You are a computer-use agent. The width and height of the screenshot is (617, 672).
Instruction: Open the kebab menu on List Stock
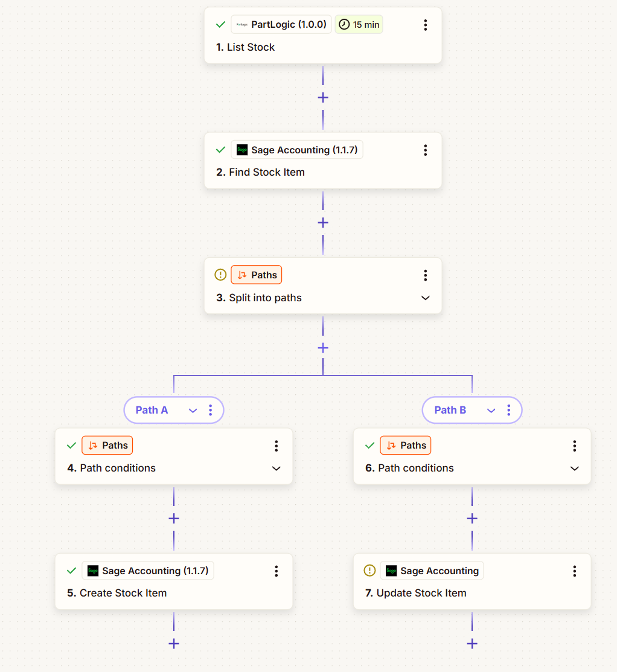(x=425, y=24)
